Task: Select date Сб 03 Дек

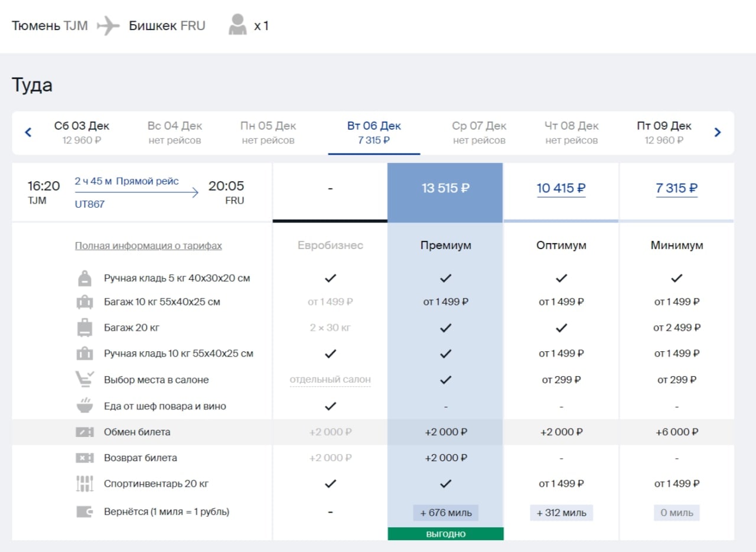Action: (x=82, y=133)
